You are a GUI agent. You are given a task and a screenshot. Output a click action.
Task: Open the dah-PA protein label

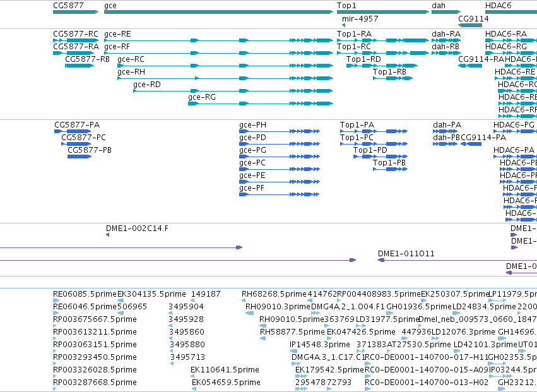[x=447, y=126]
